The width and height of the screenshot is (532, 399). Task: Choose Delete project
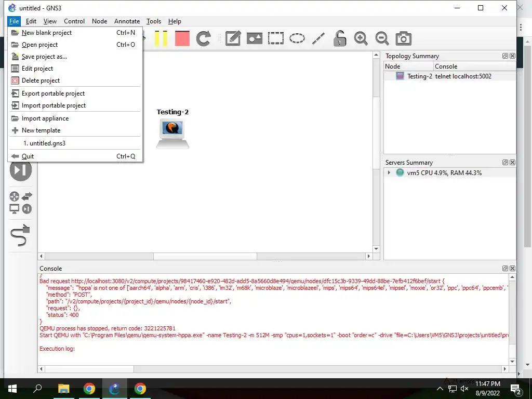(x=75, y=81)
